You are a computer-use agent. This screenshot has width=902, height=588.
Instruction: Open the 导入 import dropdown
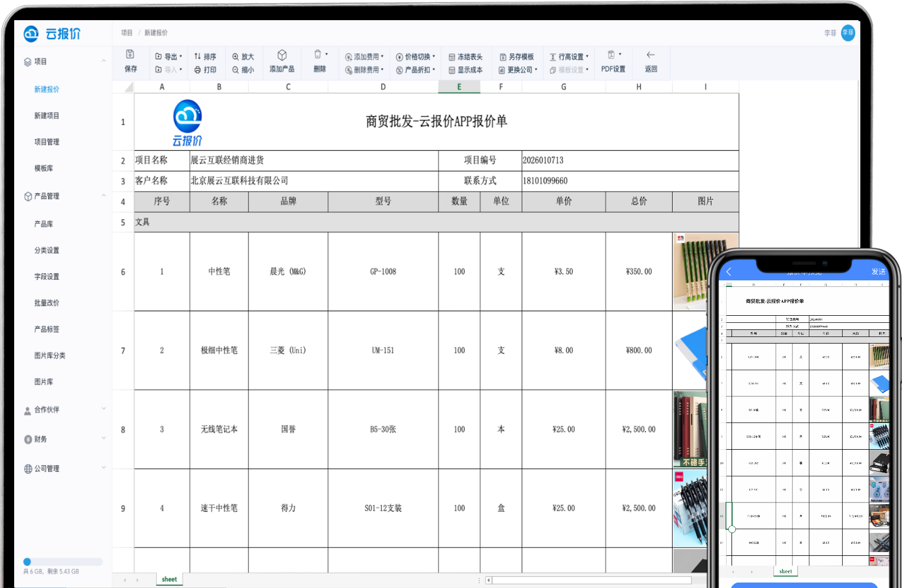(x=168, y=70)
